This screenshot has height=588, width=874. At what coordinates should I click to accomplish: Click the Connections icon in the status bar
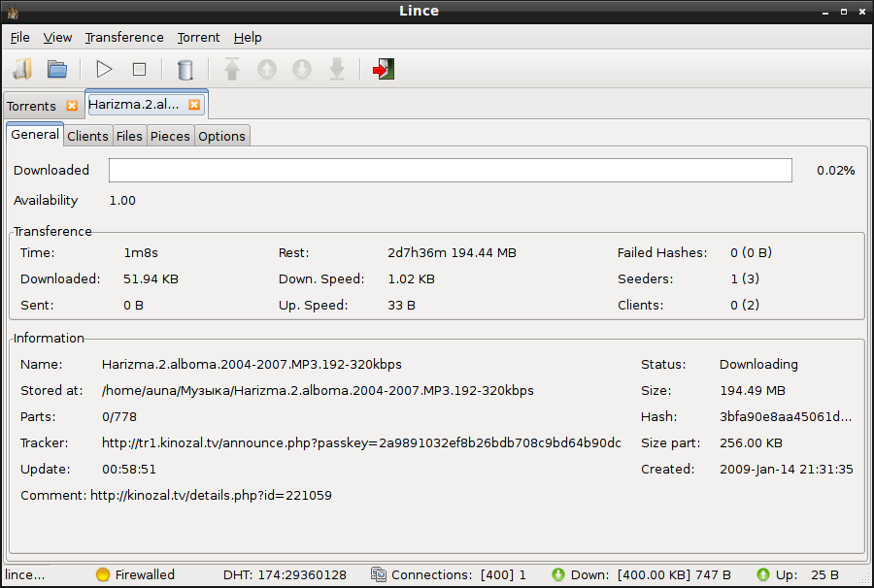pyautogui.click(x=379, y=574)
